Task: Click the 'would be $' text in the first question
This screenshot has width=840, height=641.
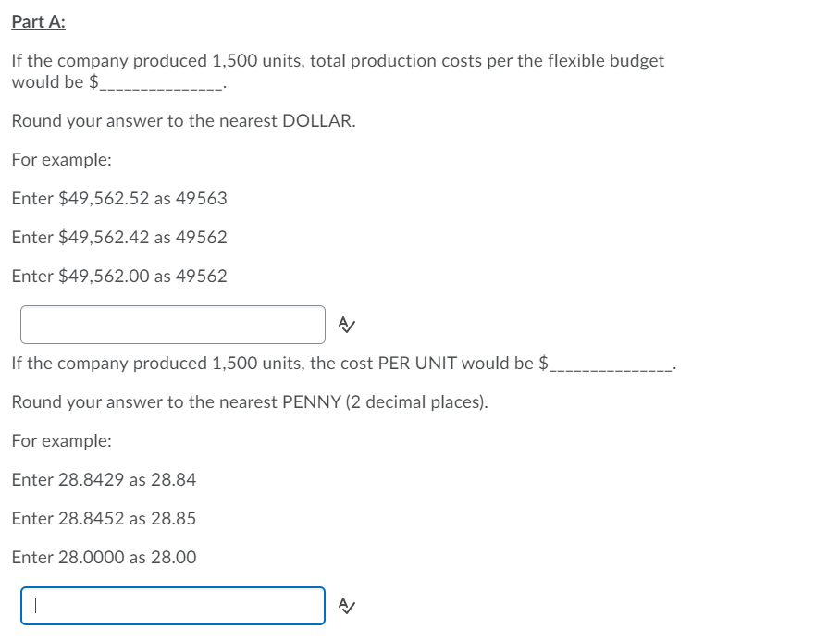Action: click(x=56, y=82)
